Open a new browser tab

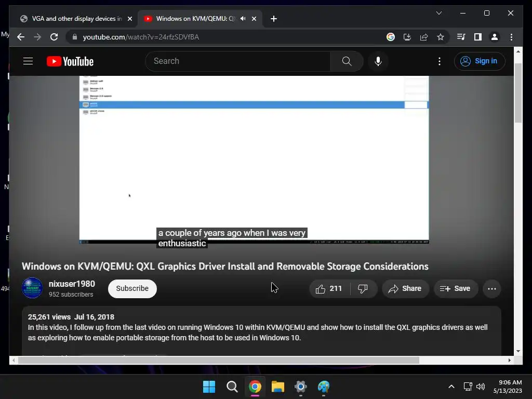pyautogui.click(x=274, y=19)
